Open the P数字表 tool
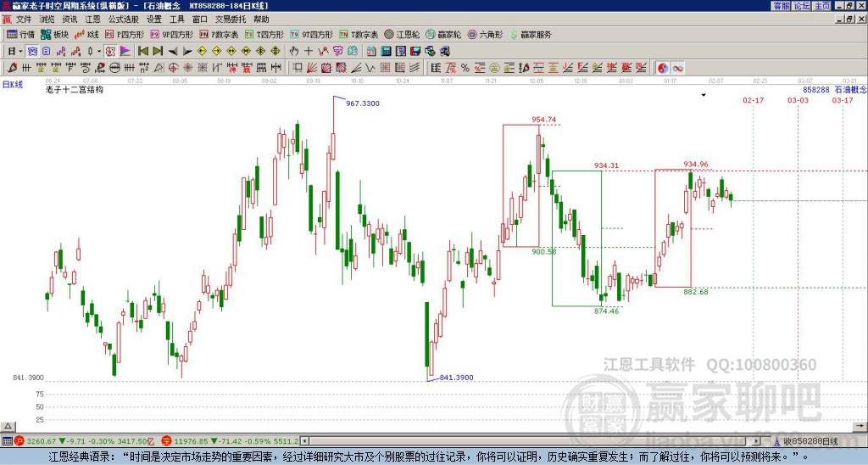 219,34
